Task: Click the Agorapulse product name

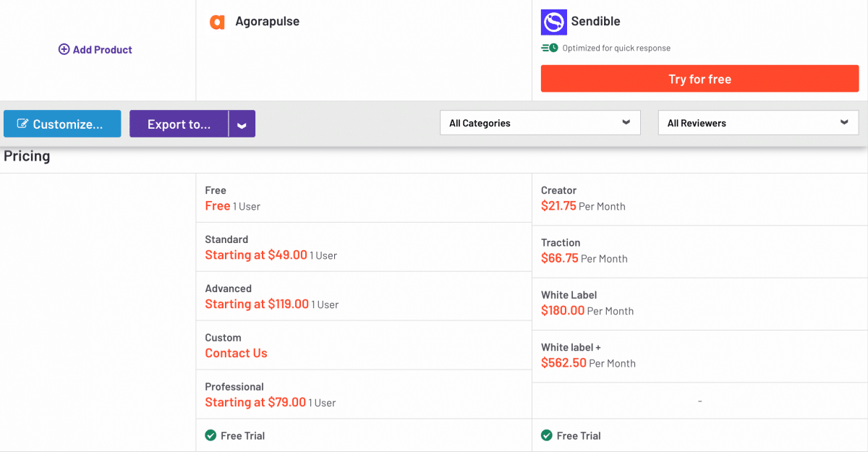Action: [267, 22]
